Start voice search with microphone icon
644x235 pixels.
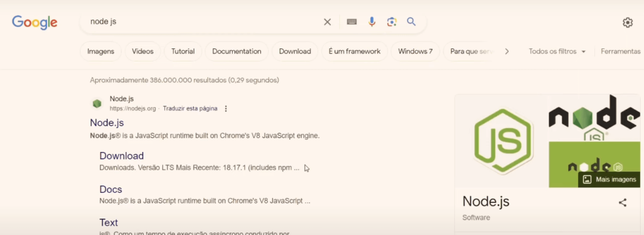tap(372, 22)
